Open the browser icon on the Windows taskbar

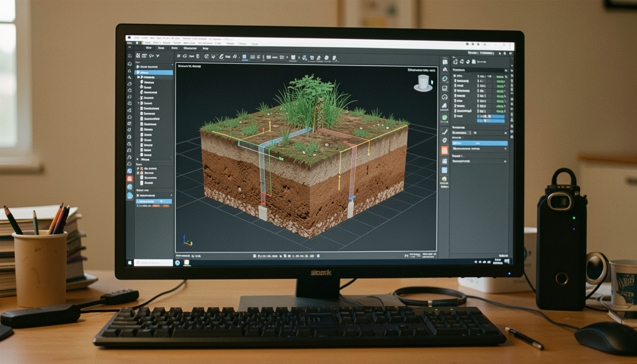[x=178, y=262]
